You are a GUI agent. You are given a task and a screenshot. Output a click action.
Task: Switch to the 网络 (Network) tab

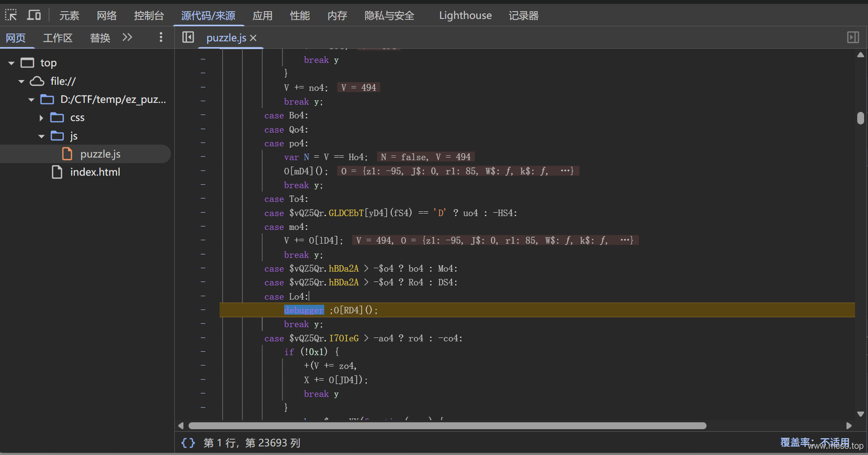(x=107, y=16)
